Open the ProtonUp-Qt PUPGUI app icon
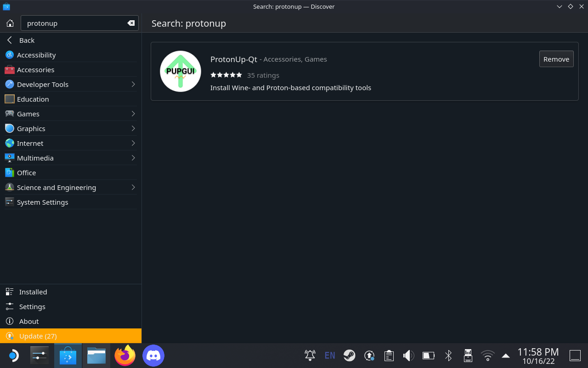The image size is (588, 368). tap(181, 71)
